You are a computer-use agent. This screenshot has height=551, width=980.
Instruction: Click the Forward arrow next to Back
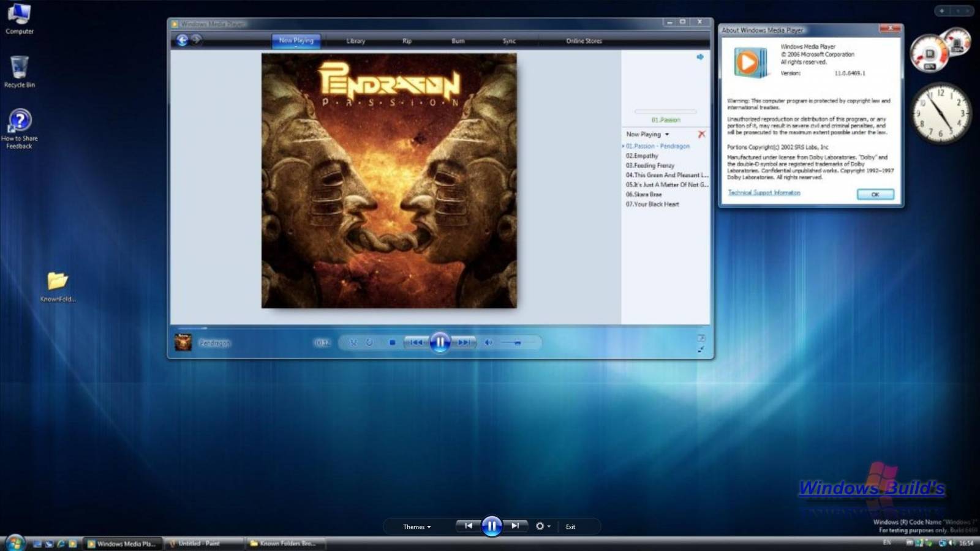click(196, 40)
